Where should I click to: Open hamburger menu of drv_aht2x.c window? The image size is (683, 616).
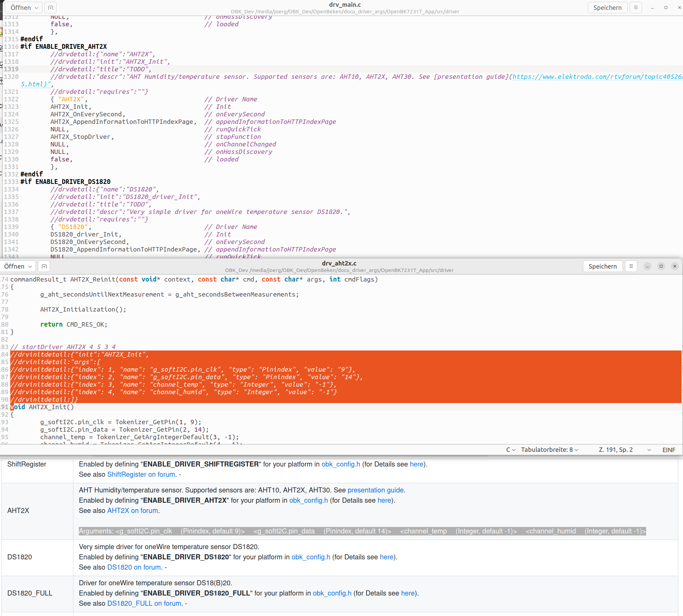pos(631,266)
